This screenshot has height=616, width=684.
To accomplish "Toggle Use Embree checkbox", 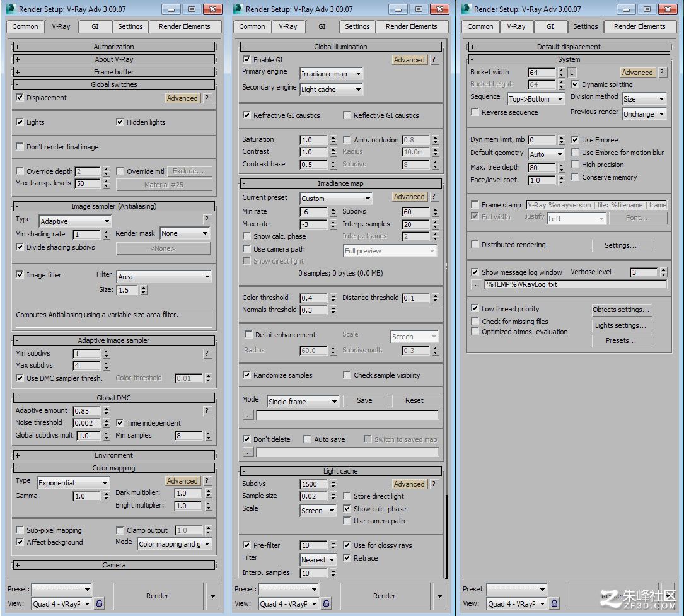I will [x=575, y=139].
